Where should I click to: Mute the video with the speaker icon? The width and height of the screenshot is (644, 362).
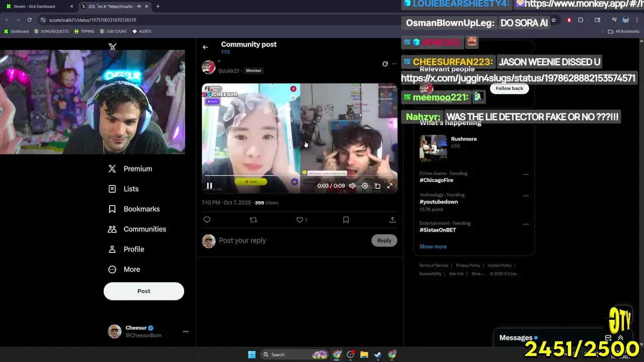[352, 186]
